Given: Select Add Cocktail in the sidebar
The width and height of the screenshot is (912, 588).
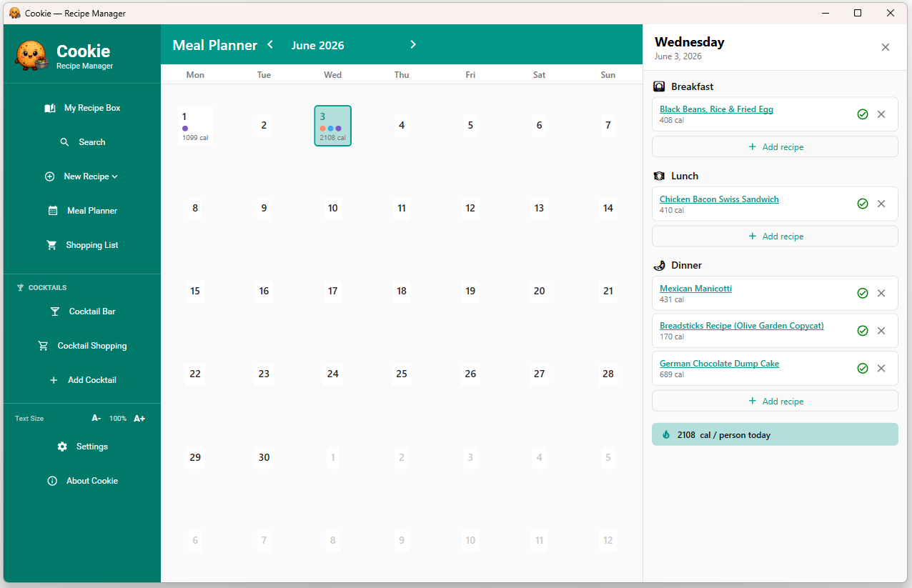Looking at the screenshot, I should 82,380.
